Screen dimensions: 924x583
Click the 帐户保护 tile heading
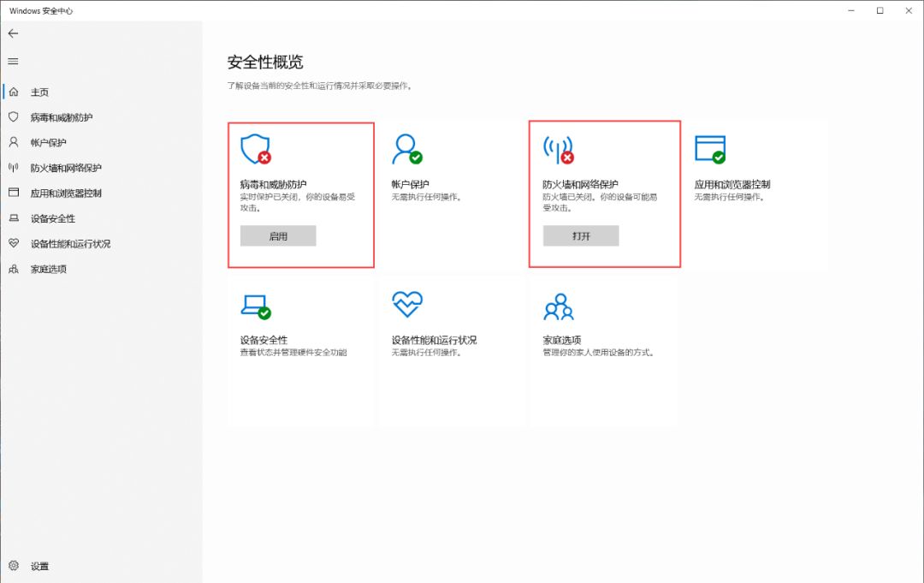[410, 184]
